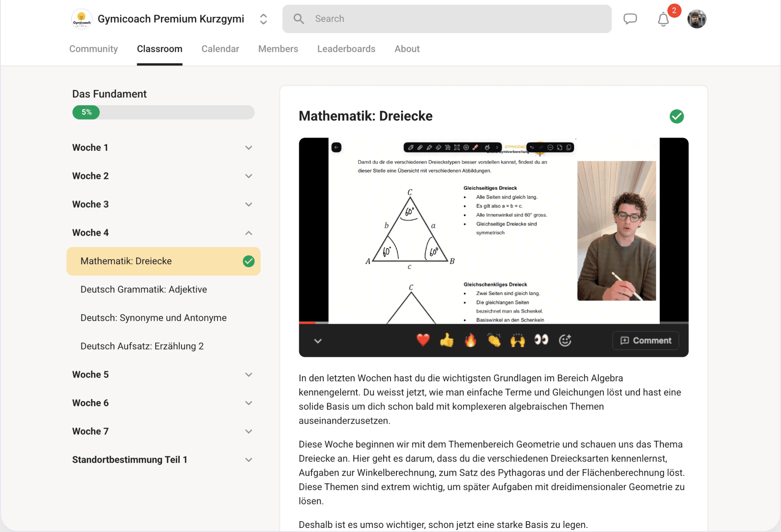Toggle sidebar Mathematik: Dreiecke completion check
The image size is (781, 532).
click(249, 261)
